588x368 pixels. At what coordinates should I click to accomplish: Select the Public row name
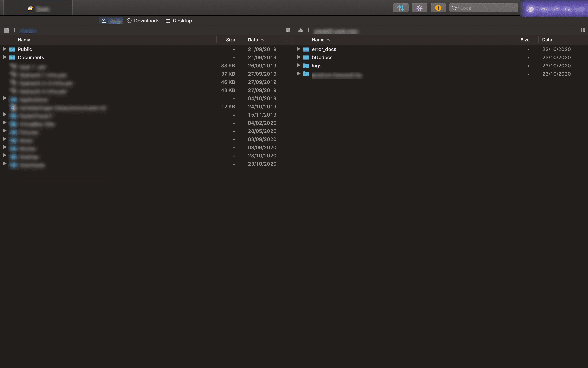point(25,49)
